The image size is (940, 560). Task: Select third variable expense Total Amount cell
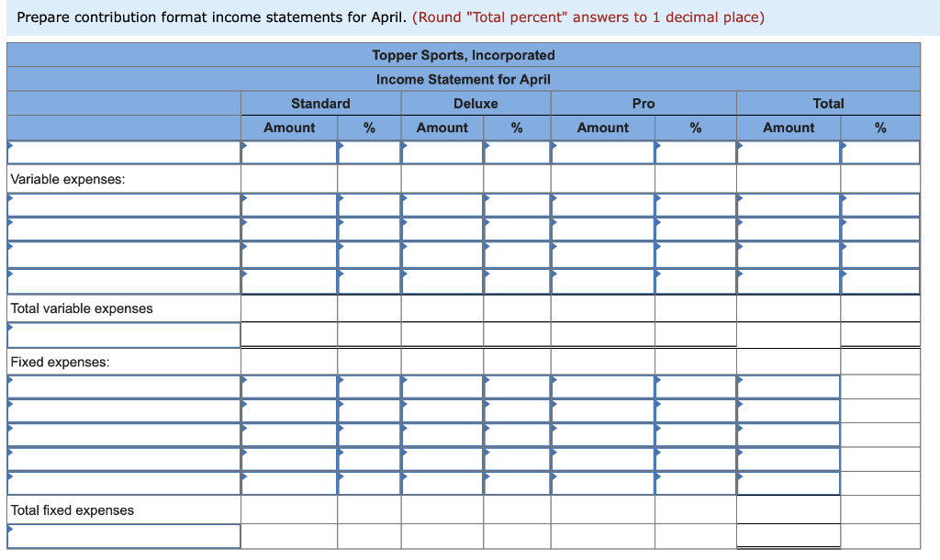[789, 255]
